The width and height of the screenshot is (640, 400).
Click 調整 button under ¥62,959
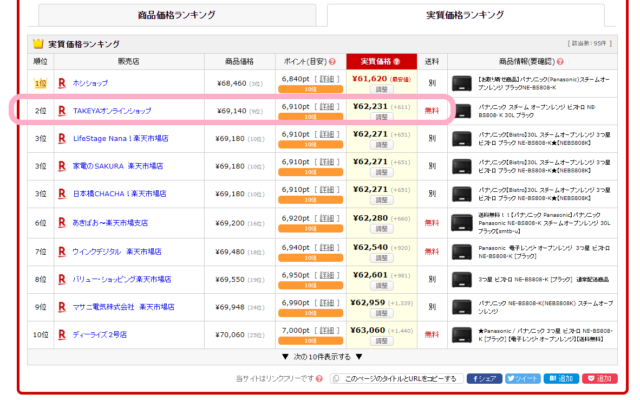382,313
